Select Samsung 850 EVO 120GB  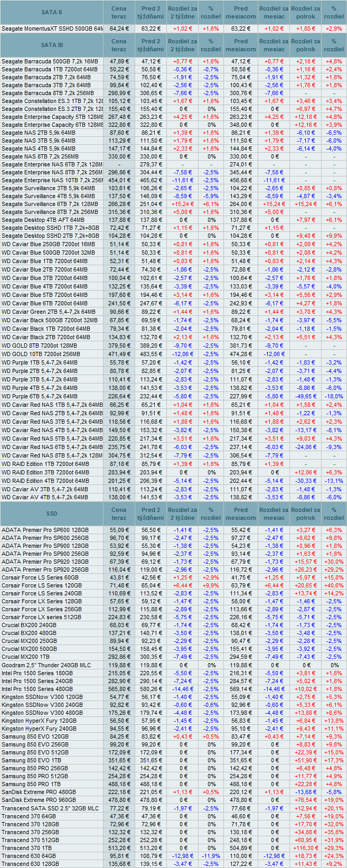pyautogui.click(x=35, y=736)
